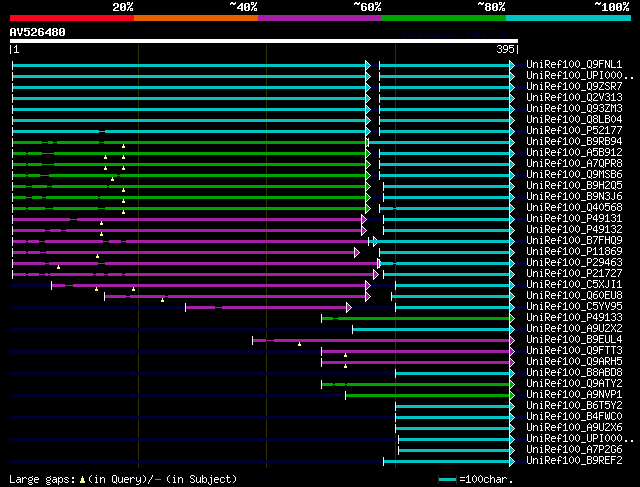This screenshot has height=487, width=640.
Task: Click the UniRef100_P11869 label
Action: (x=574, y=252)
